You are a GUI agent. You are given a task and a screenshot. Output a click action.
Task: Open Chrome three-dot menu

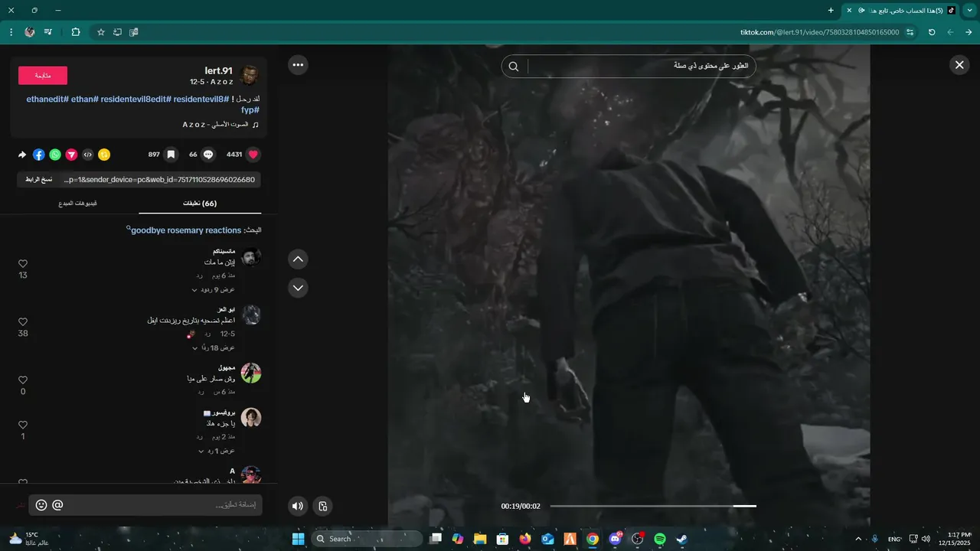pos(11,32)
